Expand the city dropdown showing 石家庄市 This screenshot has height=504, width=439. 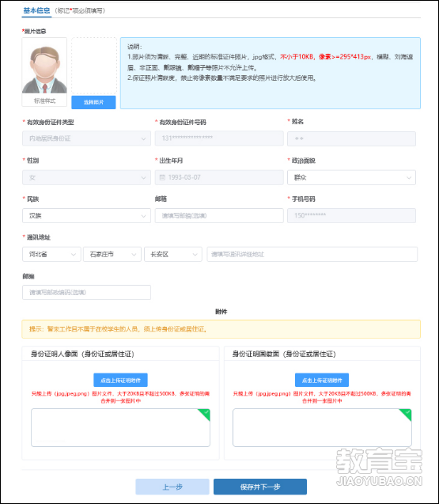(112, 254)
